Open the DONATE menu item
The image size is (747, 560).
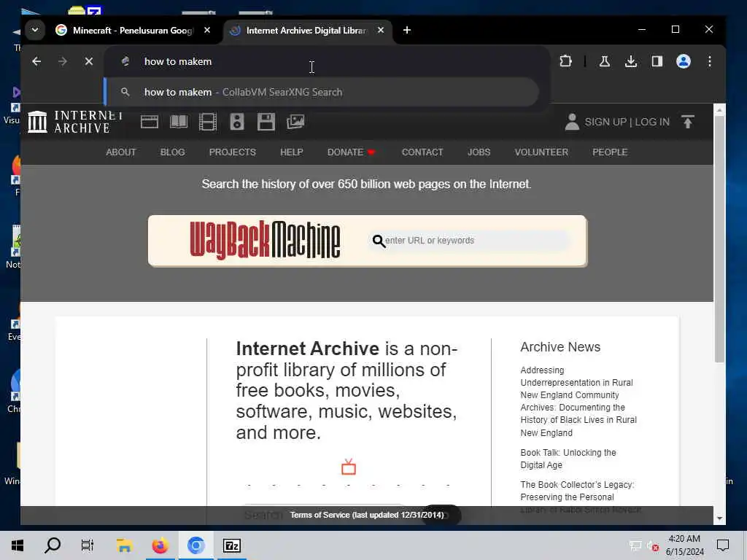(x=351, y=152)
